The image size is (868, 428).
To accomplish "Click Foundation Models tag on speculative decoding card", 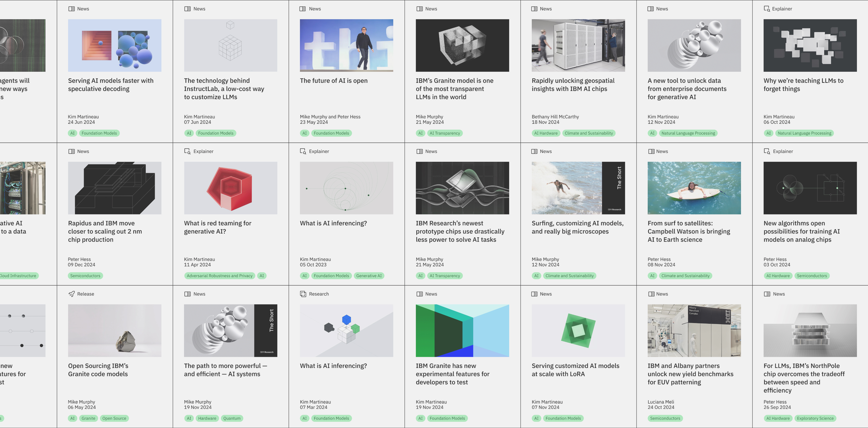I will coord(99,133).
